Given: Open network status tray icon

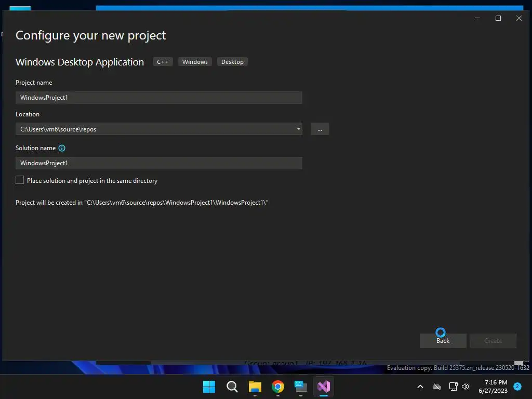Looking at the screenshot, I should tap(453, 387).
